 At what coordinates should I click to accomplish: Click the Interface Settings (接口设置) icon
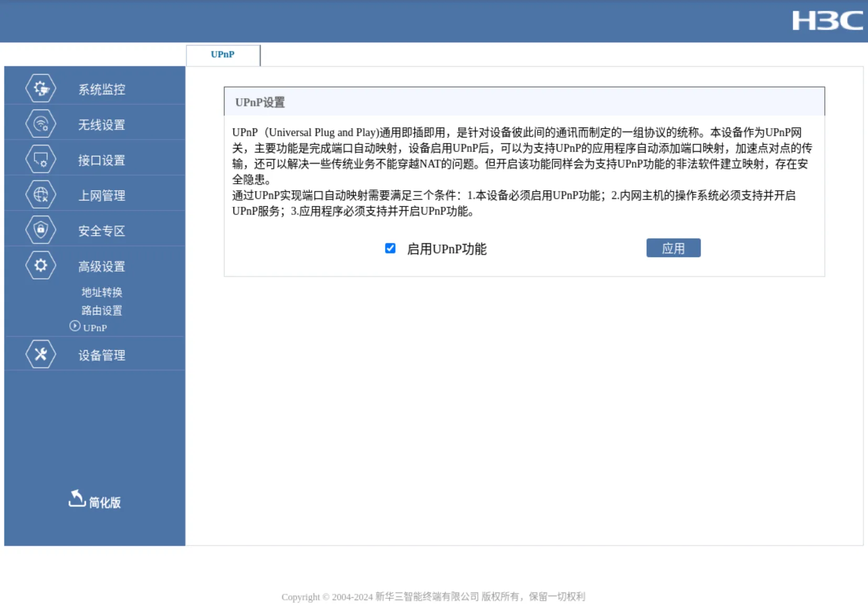(40, 159)
